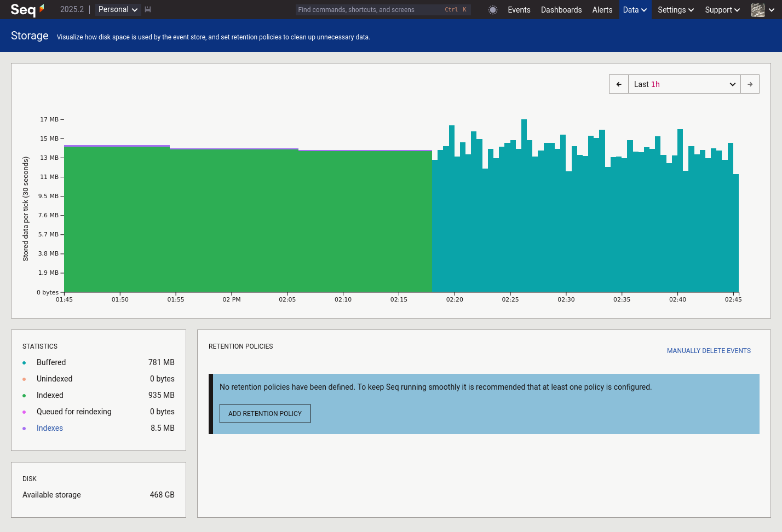Click the 17 MB y-axis label
Image resolution: width=782 pixels, height=532 pixels.
pyautogui.click(x=49, y=119)
